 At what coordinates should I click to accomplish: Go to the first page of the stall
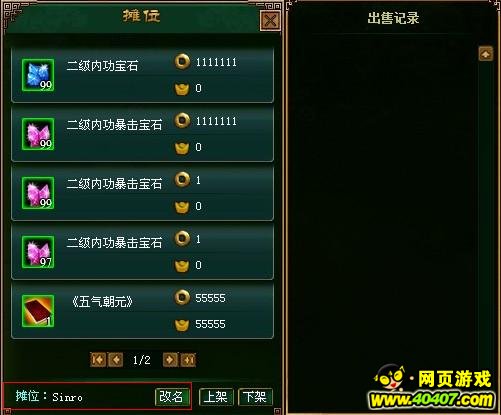98,360
